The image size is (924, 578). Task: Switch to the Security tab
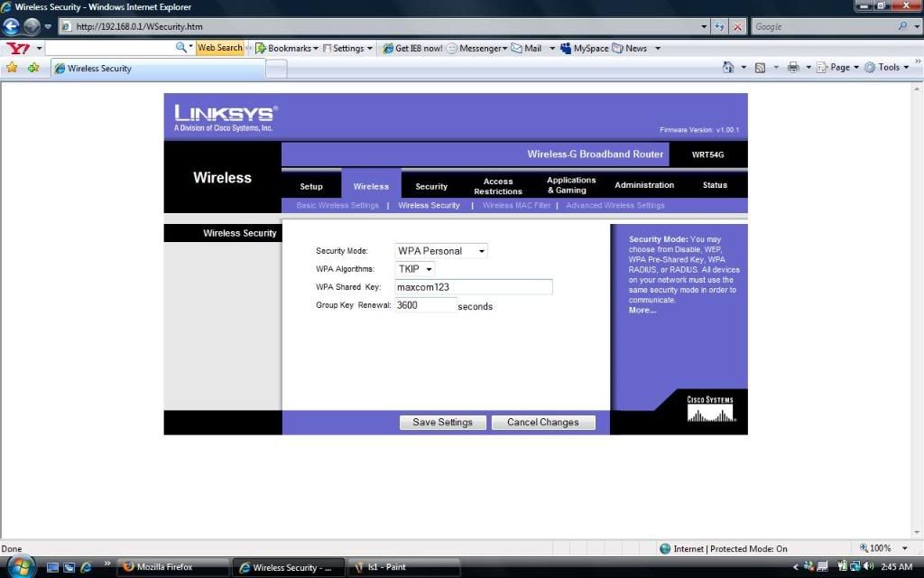pos(431,186)
